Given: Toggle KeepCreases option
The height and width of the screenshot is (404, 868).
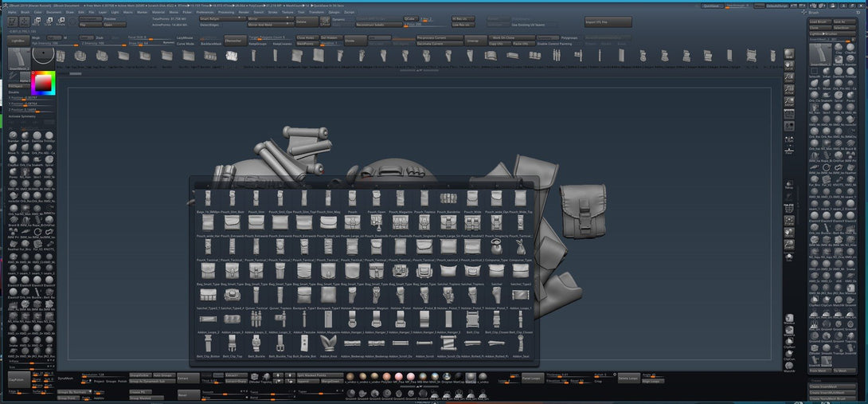Looking at the screenshot, I should click(282, 43).
